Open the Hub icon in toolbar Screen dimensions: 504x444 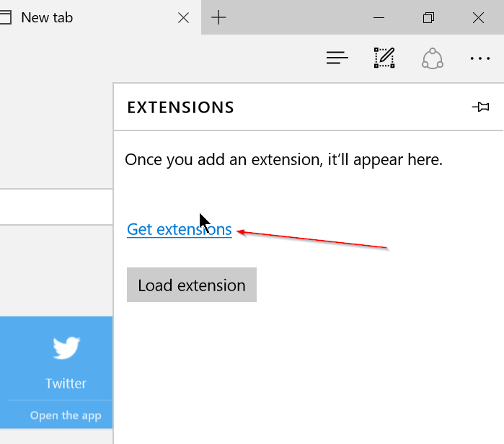(x=337, y=58)
